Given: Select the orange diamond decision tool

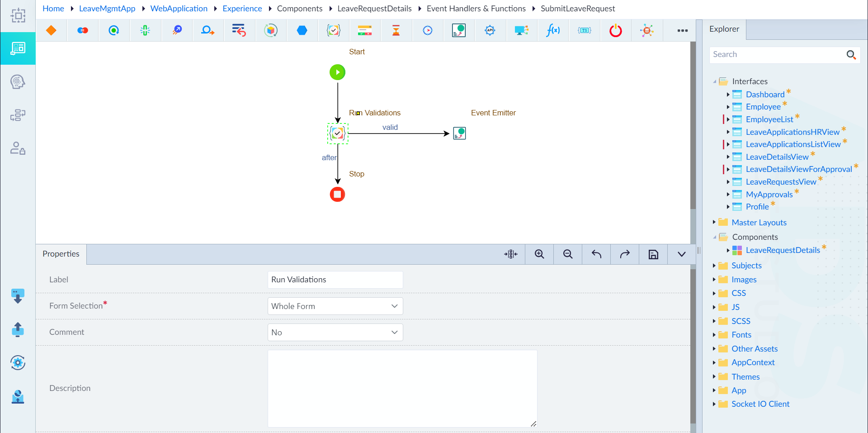Looking at the screenshot, I should 51,30.
